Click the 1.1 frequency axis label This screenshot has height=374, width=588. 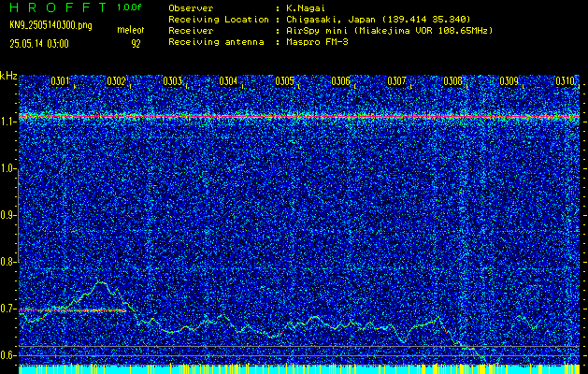tap(7, 122)
